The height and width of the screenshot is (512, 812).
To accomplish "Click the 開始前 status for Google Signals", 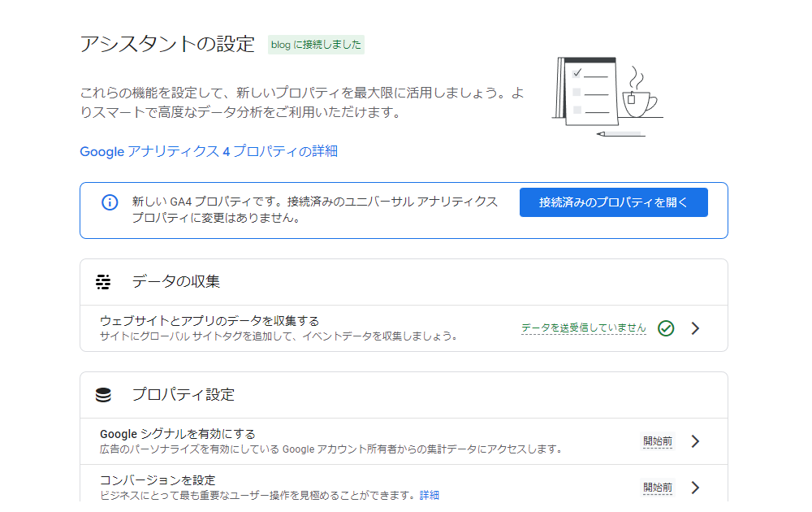I will (x=658, y=441).
